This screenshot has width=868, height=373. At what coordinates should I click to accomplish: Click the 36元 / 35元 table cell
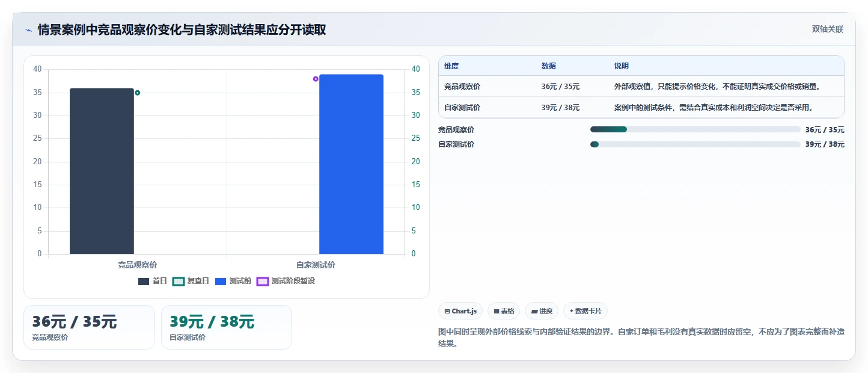(560, 87)
